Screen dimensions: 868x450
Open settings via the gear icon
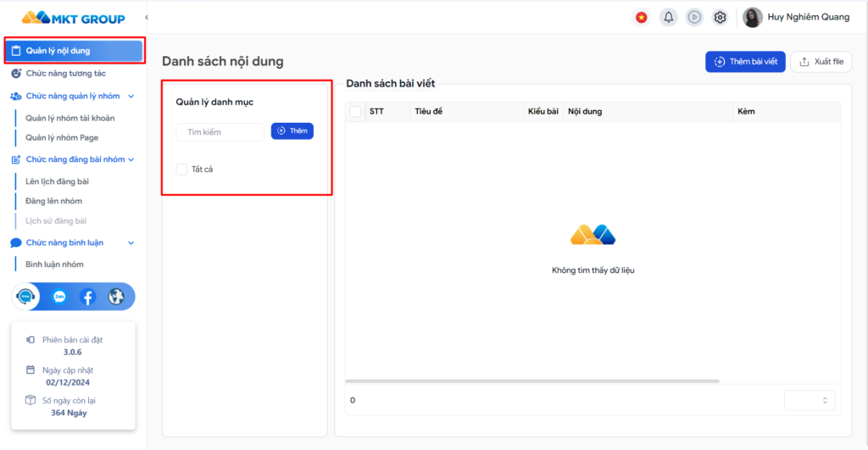click(x=720, y=17)
